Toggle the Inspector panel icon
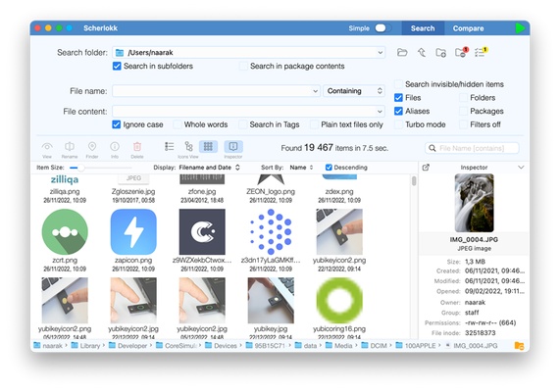The width and height of the screenshot is (560, 392). [x=233, y=146]
